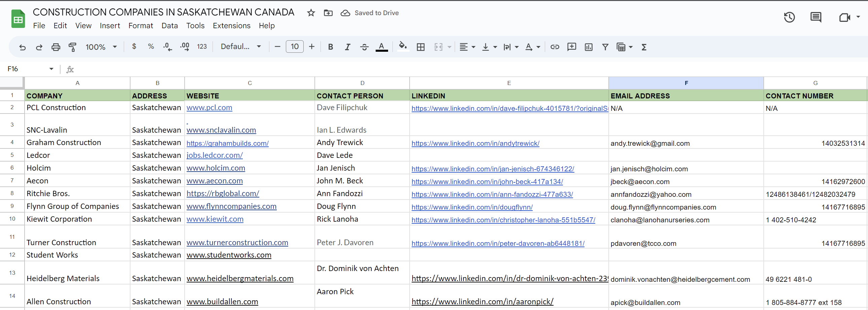
Task: Create a filter with funnel icon
Action: 605,47
